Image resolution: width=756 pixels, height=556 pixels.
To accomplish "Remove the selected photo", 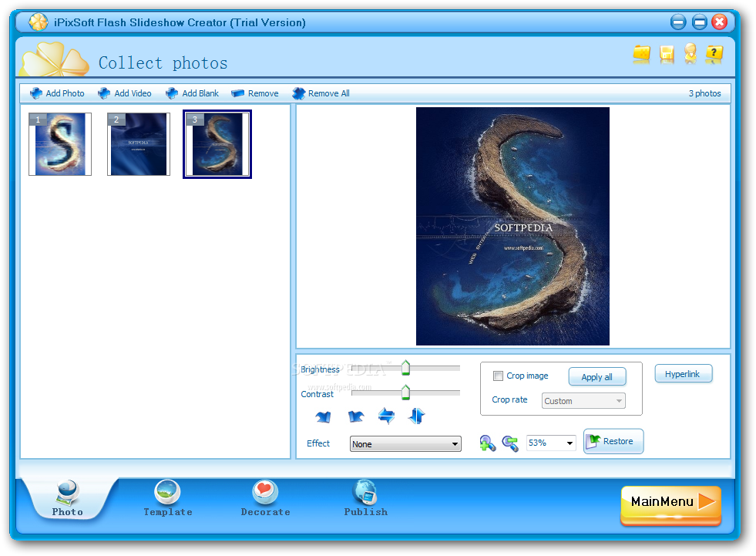I will click(x=254, y=93).
